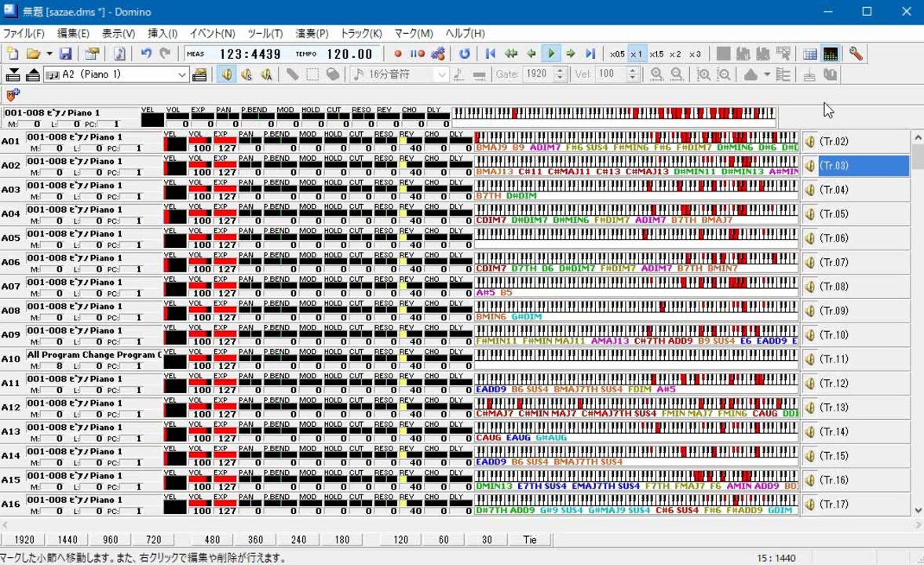Open the ファイル(F) menu
The image size is (924, 565).
pos(24,34)
